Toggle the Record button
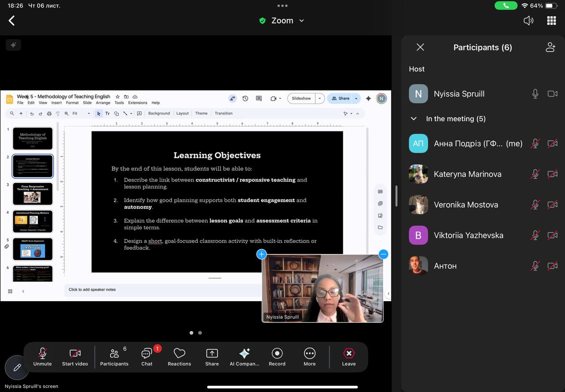565x392 pixels. [277, 354]
